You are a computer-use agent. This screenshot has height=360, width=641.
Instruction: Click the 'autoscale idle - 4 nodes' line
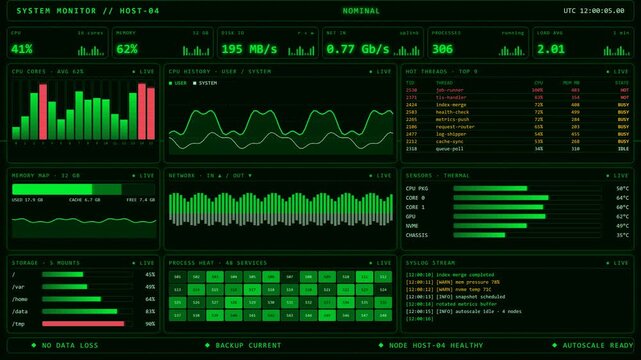click(x=464, y=312)
